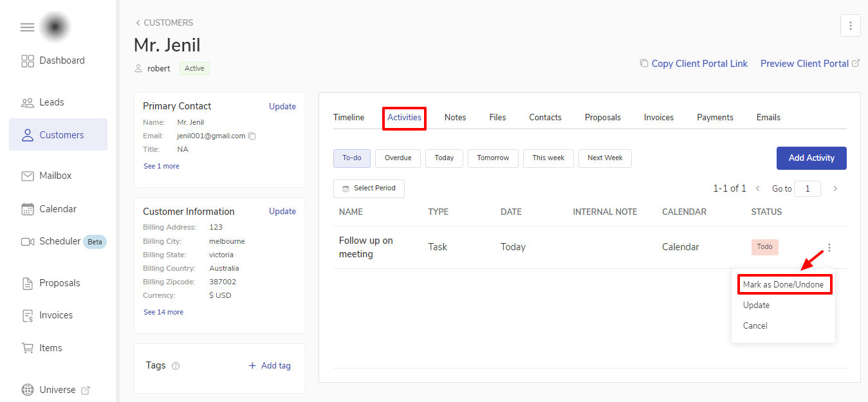Select the To-do filter
868x402 pixels.
click(x=351, y=158)
